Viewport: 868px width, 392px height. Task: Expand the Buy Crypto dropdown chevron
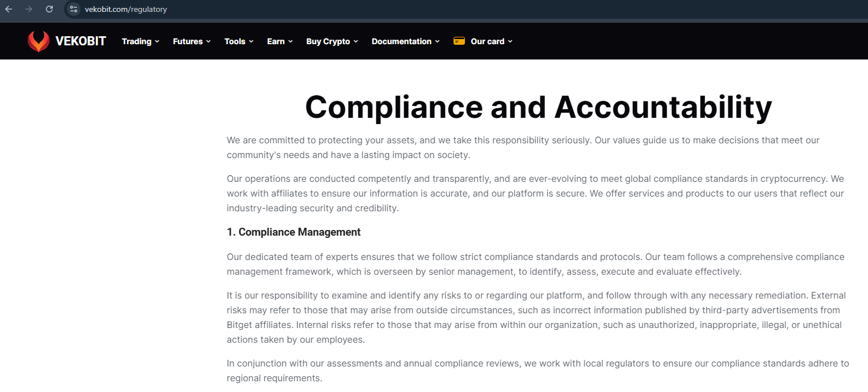pos(355,41)
